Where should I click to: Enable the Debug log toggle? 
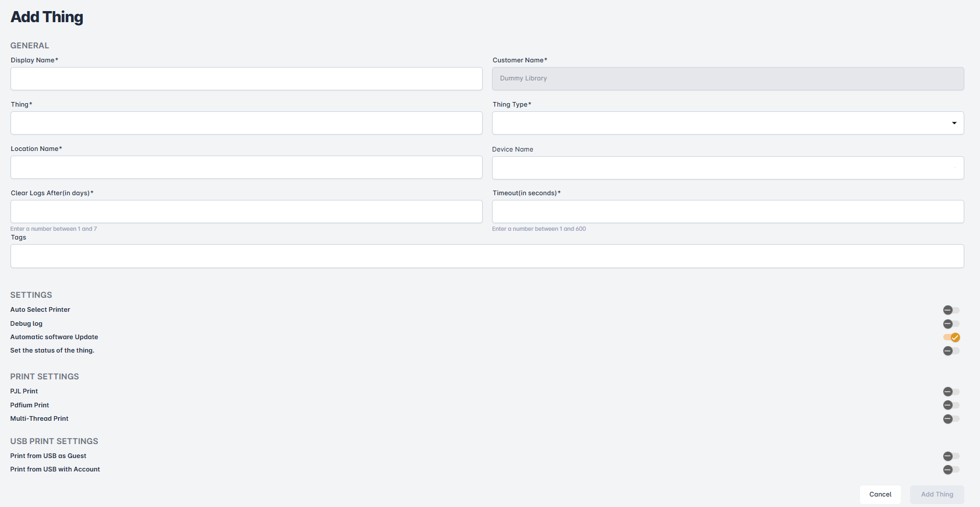coord(951,324)
